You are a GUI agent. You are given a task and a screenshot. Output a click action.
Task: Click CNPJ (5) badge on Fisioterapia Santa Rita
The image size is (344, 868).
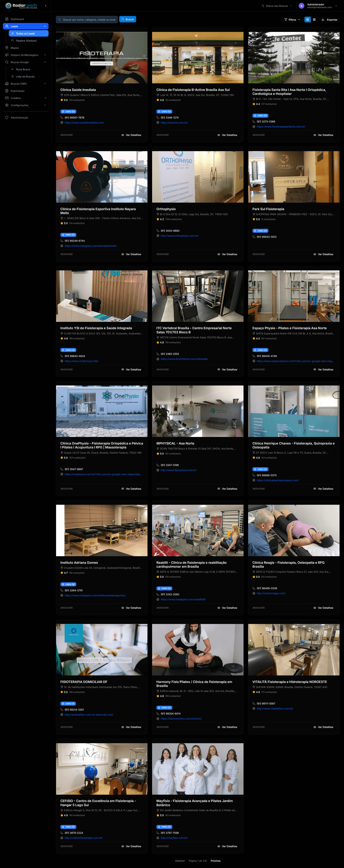coord(260,116)
